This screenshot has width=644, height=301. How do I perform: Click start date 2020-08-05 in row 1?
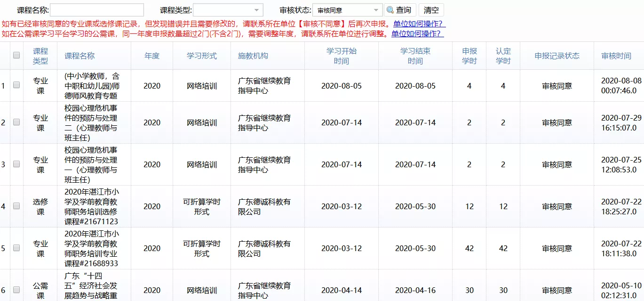pyautogui.click(x=342, y=86)
